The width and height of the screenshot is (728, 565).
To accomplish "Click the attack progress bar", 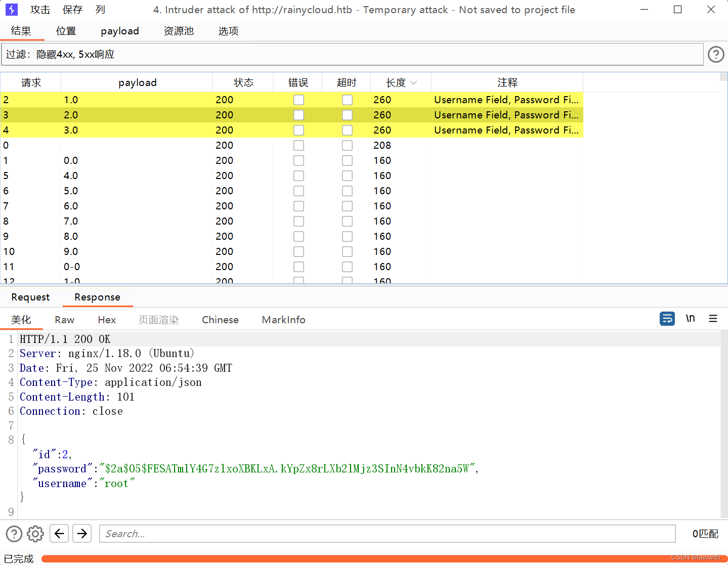I will (x=384, y=558).
